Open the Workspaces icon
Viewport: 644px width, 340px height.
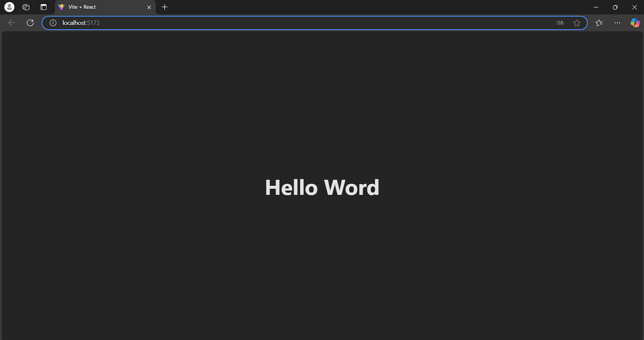point(26,7)
